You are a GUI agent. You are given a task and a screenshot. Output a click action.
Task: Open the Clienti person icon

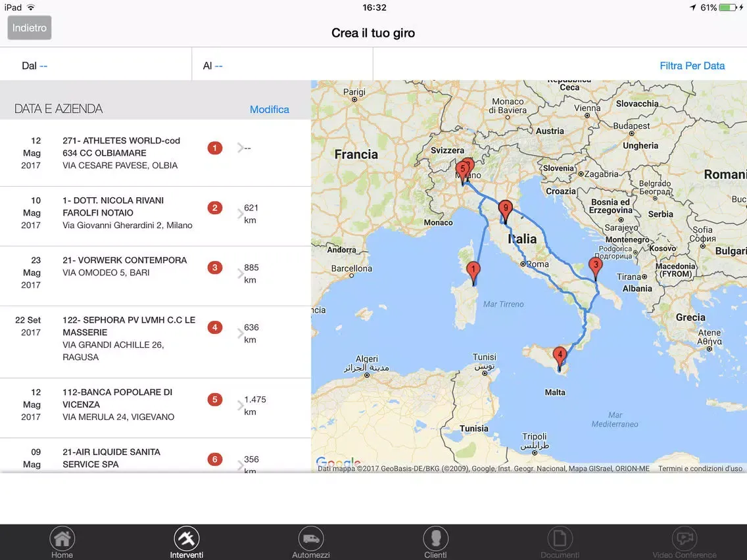(435, 540)
